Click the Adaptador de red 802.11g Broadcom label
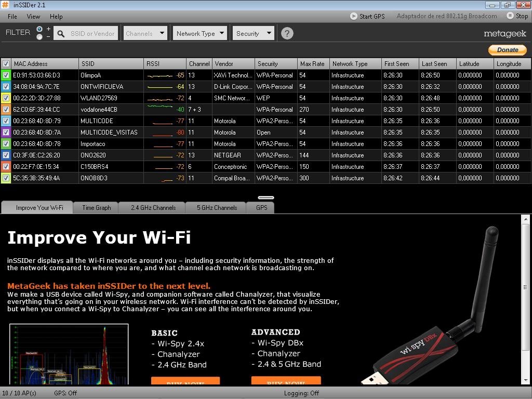Screen dimensions: 532x399 pyautogui.click(x=446, y=16)
